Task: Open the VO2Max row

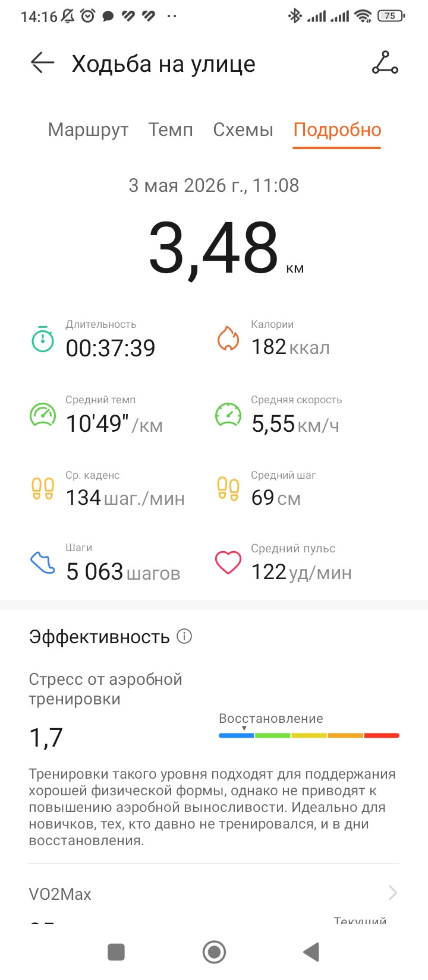Action: pos(214,893)
